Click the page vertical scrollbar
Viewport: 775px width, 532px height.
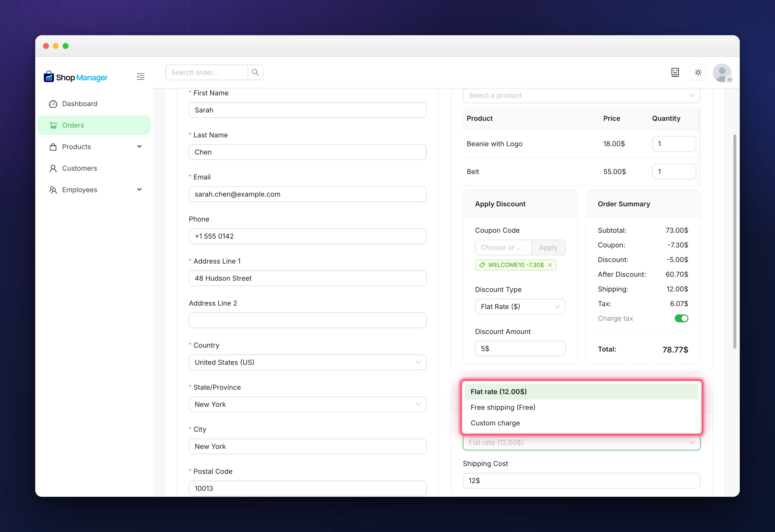(x=735, y=242)
